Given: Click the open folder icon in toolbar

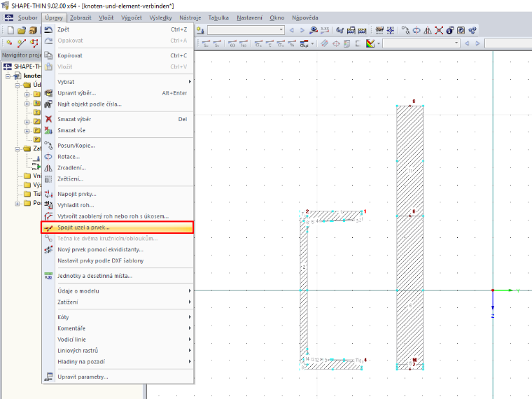Looking at the screenshot, I should click(x=22, y=31).
